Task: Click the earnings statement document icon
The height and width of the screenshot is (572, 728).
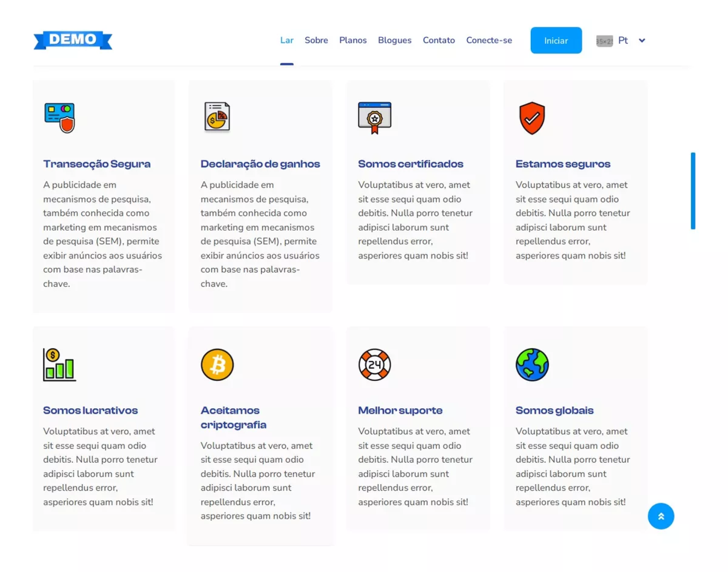Action: click(217, 117)
